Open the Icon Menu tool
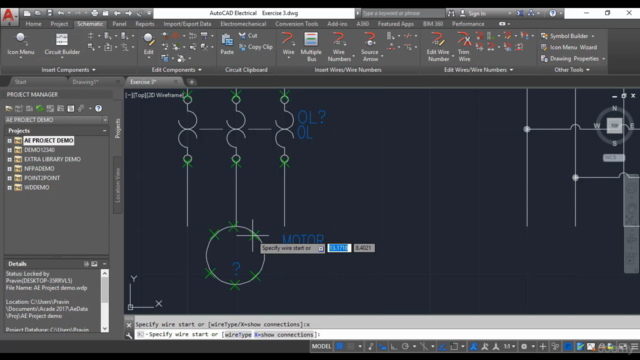 [x=20, y=44]
